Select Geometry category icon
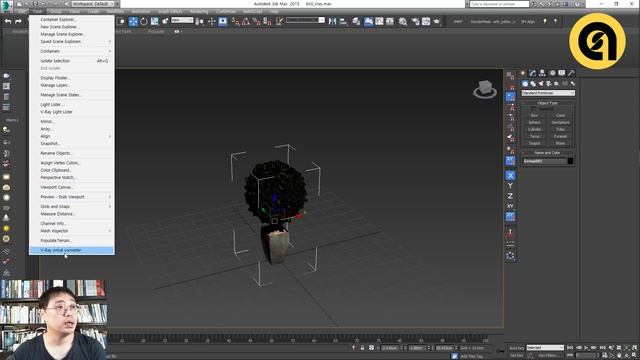The image size is (640, 360). [525, 84]
